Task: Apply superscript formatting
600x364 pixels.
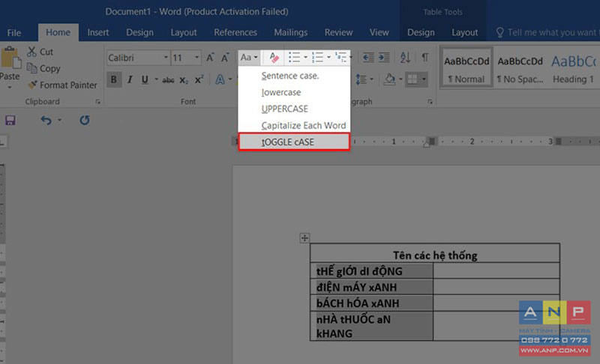Action: coord(199,79)
